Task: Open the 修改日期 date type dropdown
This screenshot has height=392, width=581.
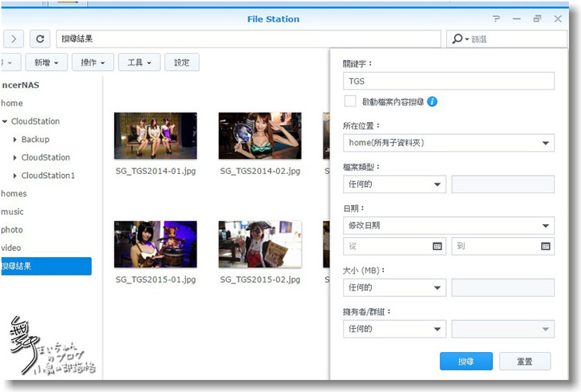Action: (x=448, y=226)
